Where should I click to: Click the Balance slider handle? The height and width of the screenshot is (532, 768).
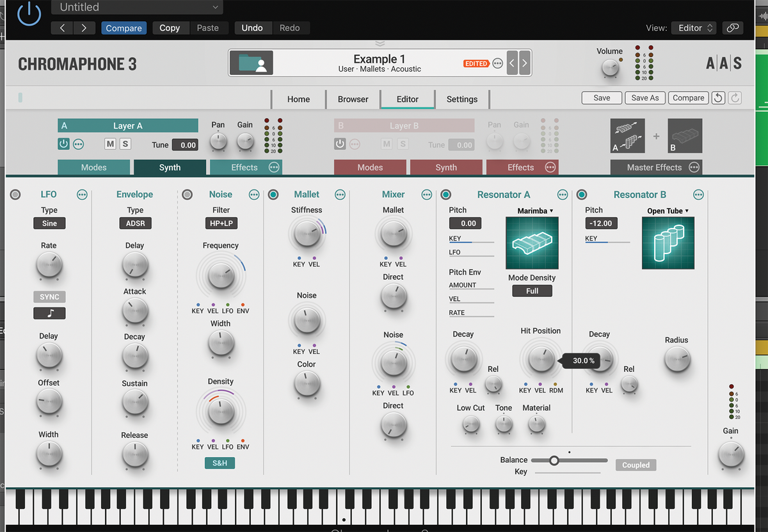[x=554, y=460]
